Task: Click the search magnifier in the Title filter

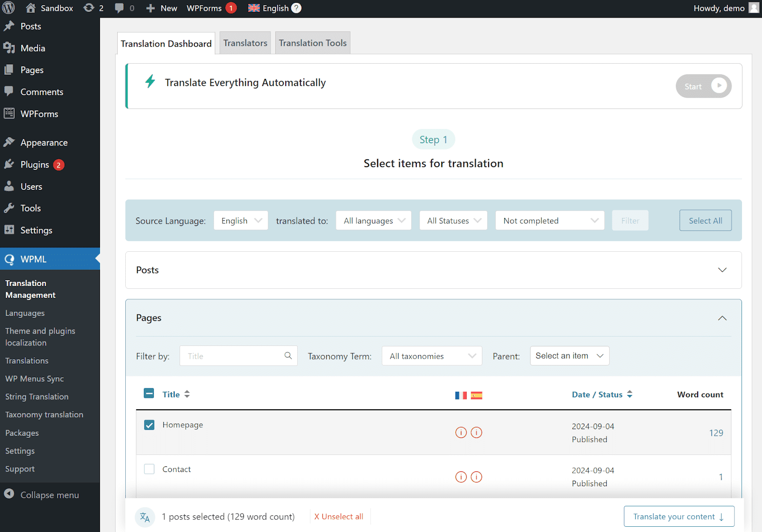Action: (288, 355)
